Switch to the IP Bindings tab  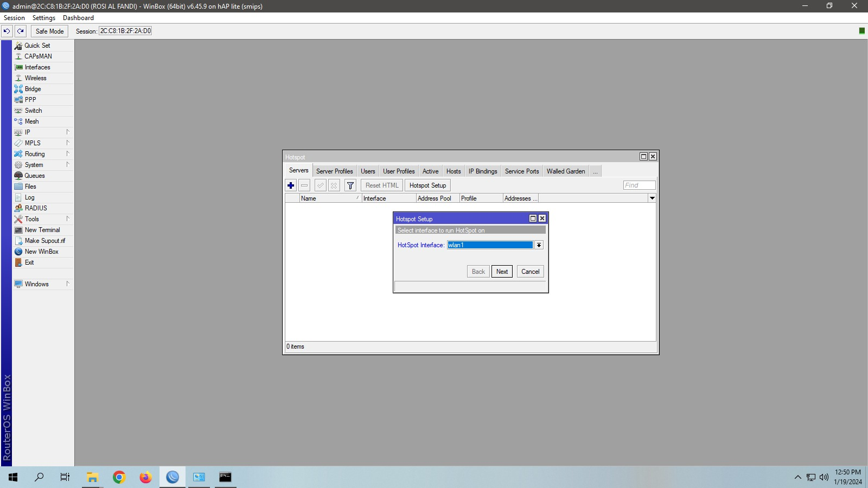[483, 171]
